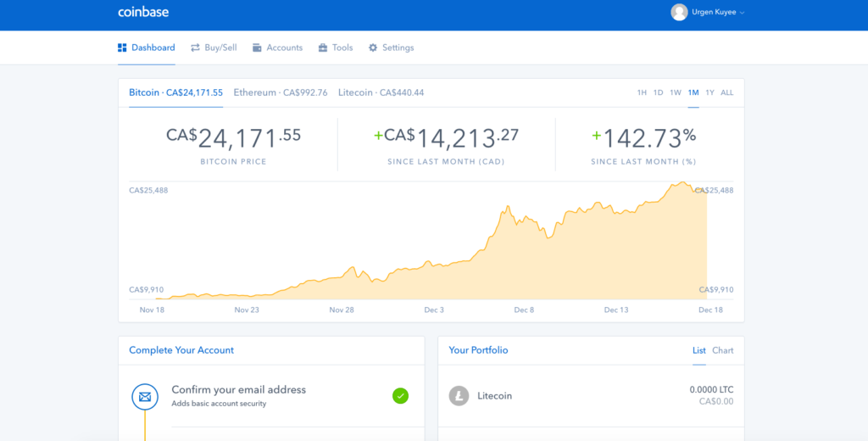Click the email envelope step icon
Image resolution: width=868 pixels, height=441 pixels.
click(x=145, y=397)
